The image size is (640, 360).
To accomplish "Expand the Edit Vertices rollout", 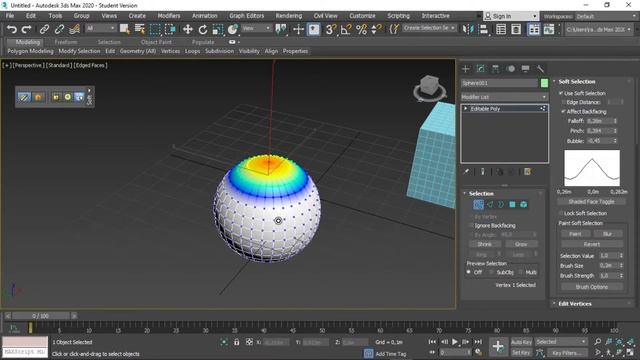I will coord(575,304).
